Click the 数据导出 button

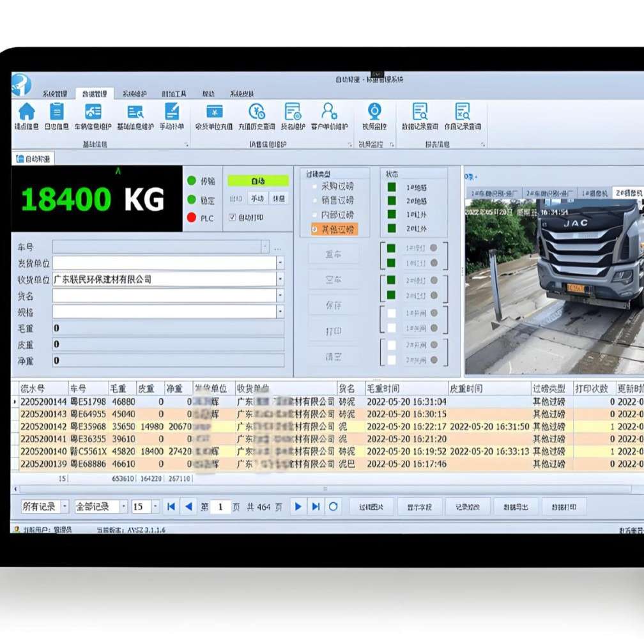516,507
